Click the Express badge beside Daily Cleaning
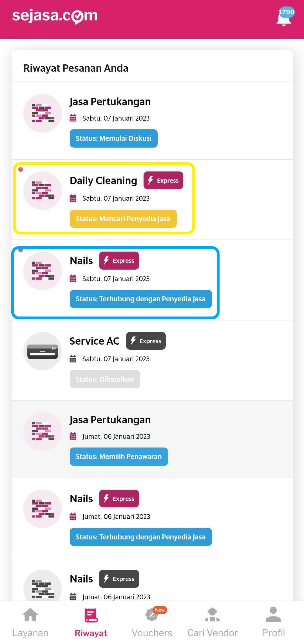Image resolution: width=304 pixels, height=644 pixels. point(163,180)
